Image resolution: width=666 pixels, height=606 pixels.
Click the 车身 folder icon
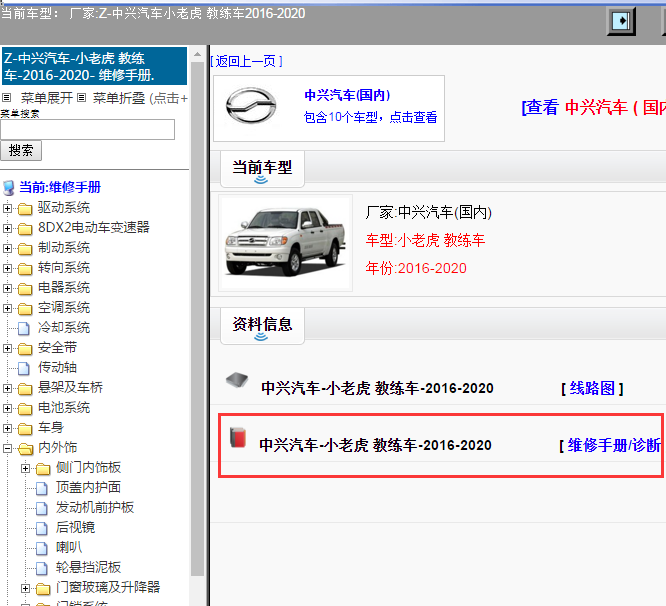[x=25, y=428]
